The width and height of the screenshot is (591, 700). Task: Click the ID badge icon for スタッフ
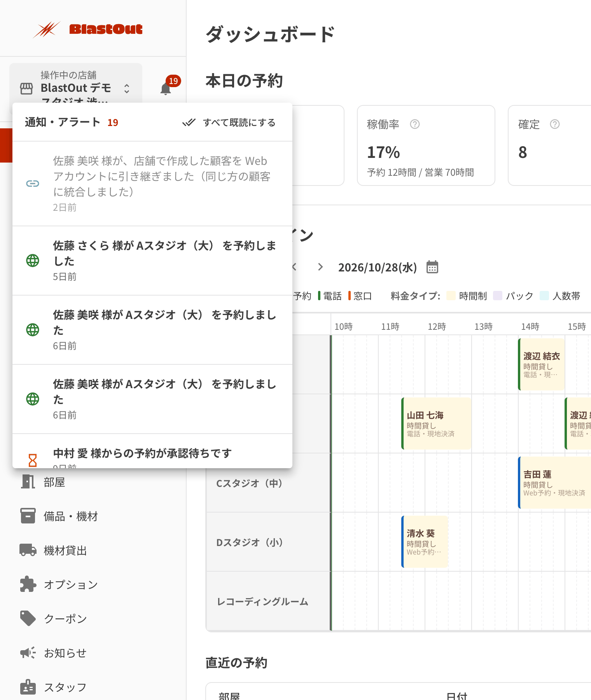click(x=28, y=687)
